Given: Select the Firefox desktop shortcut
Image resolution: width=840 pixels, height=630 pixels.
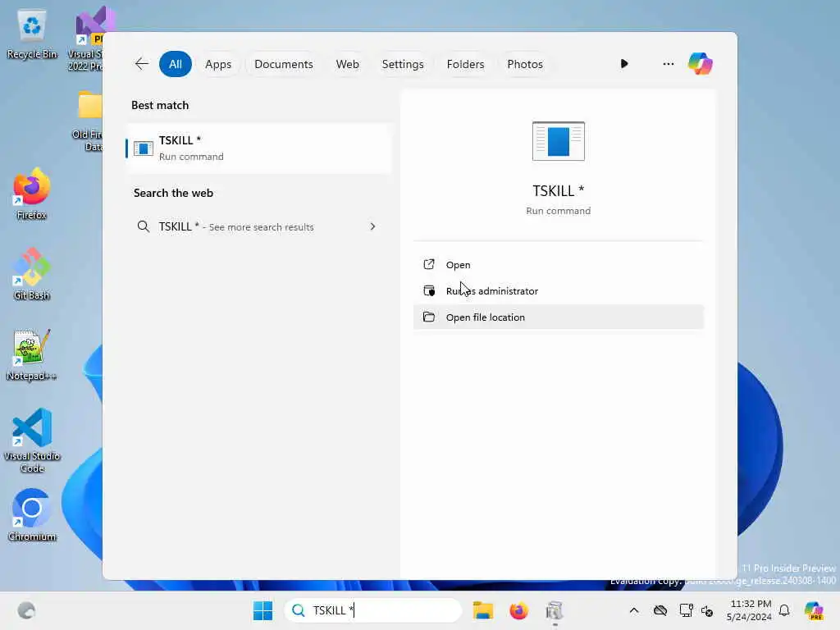Looking at the screenshot, I should point(32,194).
